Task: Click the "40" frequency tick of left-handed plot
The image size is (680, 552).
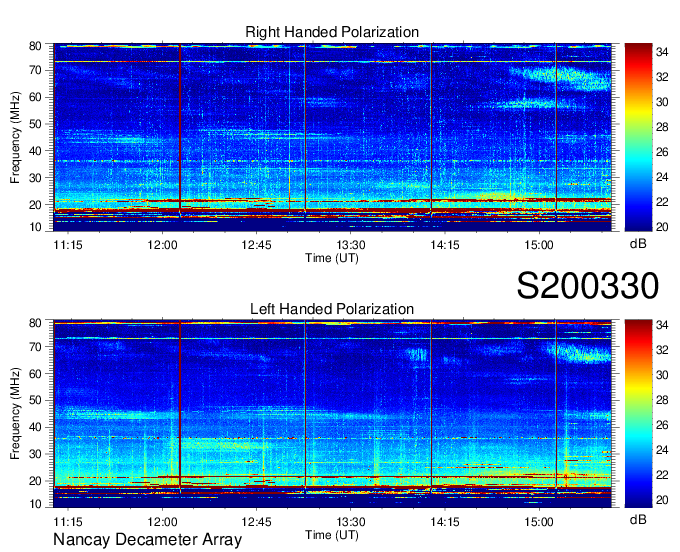Action: pos(35,427)
